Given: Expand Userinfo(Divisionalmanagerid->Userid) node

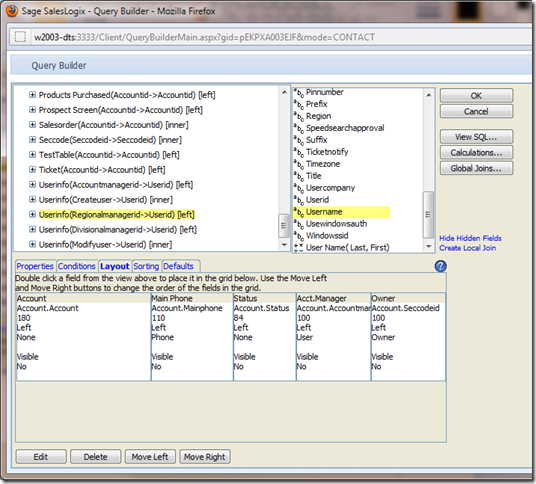Looking at the screenshot, I should [32, 229].
